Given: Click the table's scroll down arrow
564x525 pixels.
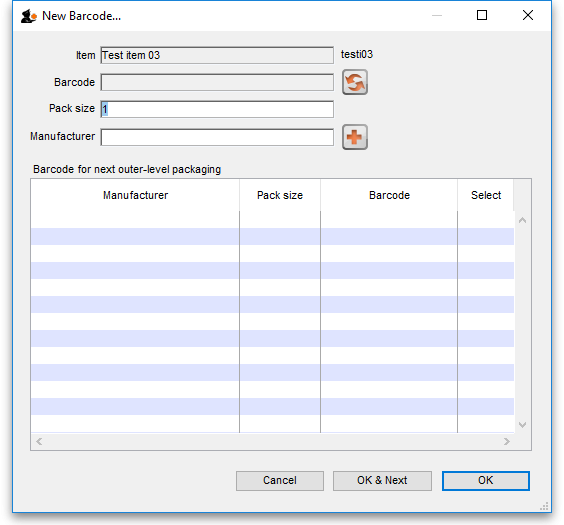Looking at the screenshot, I should point(523,425).
